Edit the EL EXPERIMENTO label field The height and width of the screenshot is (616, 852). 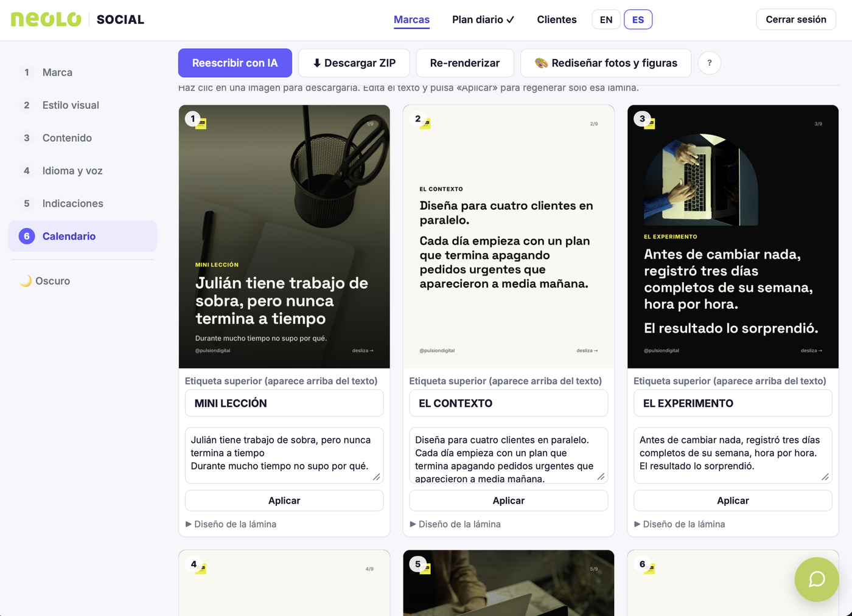pos(733,403)
